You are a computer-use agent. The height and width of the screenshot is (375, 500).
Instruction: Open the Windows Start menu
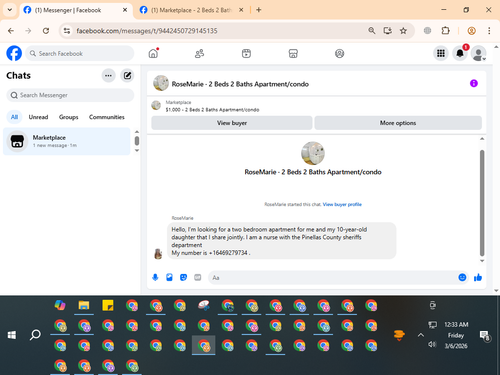(x=12, y=335)
